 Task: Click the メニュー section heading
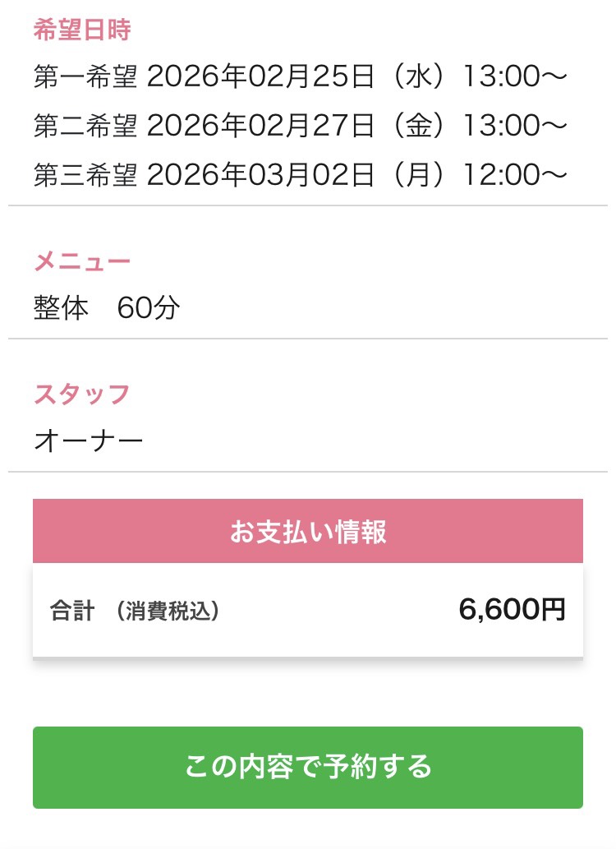82,262
